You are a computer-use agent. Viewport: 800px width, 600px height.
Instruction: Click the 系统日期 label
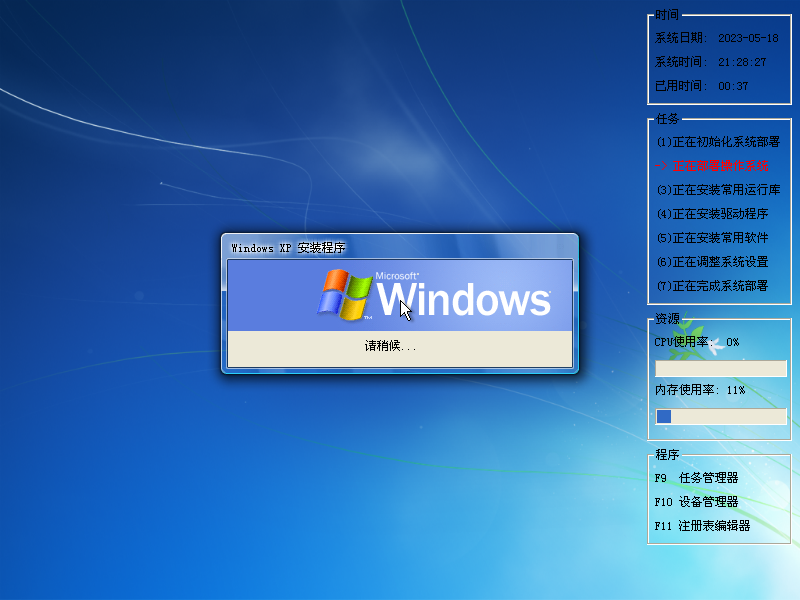(x=680, y=38)
